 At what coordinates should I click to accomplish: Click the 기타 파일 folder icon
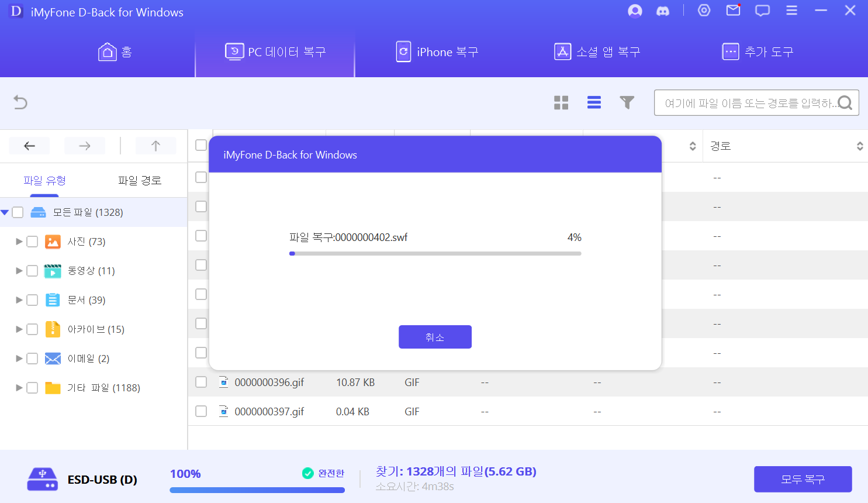coord(53,388)
